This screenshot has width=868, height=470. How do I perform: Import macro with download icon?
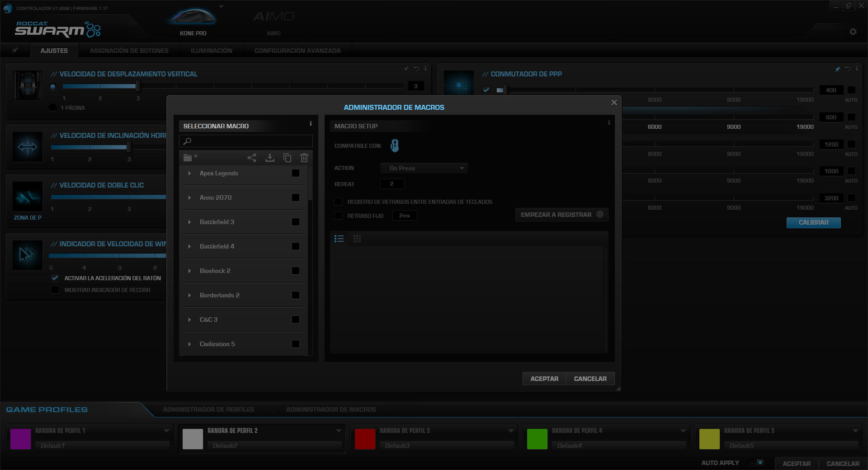[x=270, y=158]
